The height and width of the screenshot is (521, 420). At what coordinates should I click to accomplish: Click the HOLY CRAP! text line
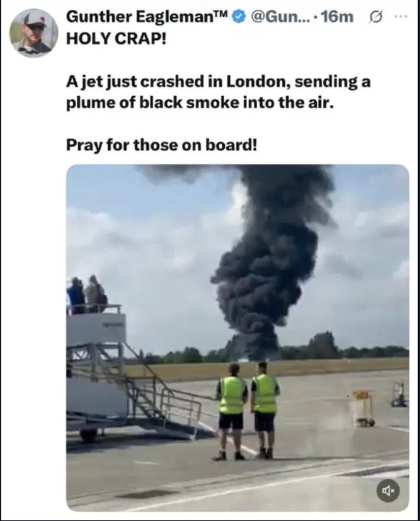coord(116,39)
